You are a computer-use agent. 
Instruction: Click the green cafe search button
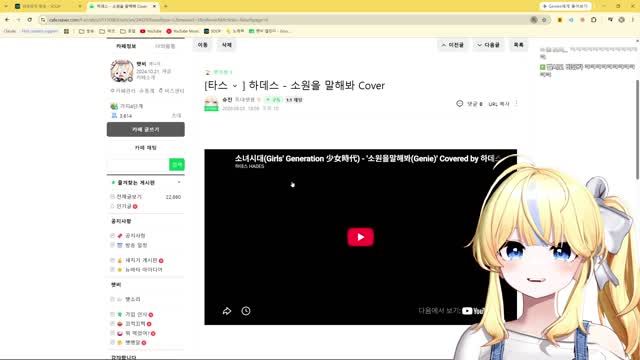(x=177, y=164)
